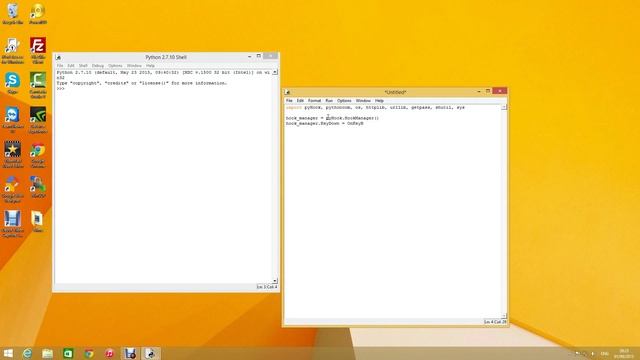Open the folder icon at desktop bottom
Image resolution: width=640 pixels, height=360 pixels.
(38, 222)
